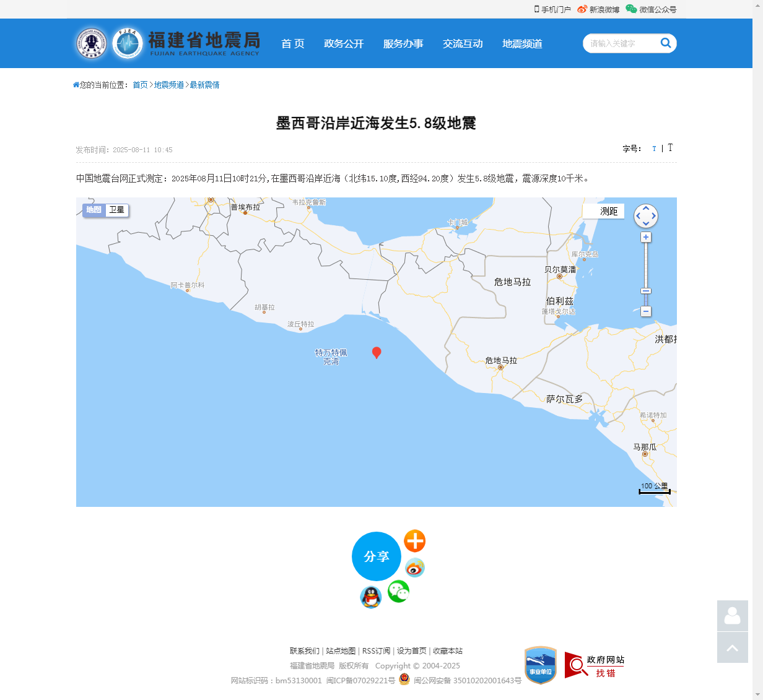Switch map to 地图 standard view
Viewport: 763px width, 700px height.
(x=94, y=210)
